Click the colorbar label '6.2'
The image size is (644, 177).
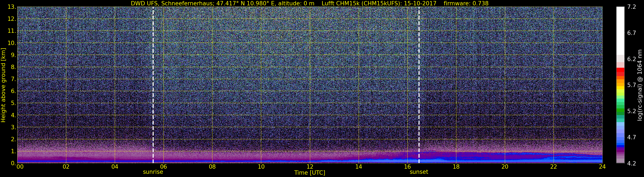click(632, 59)
